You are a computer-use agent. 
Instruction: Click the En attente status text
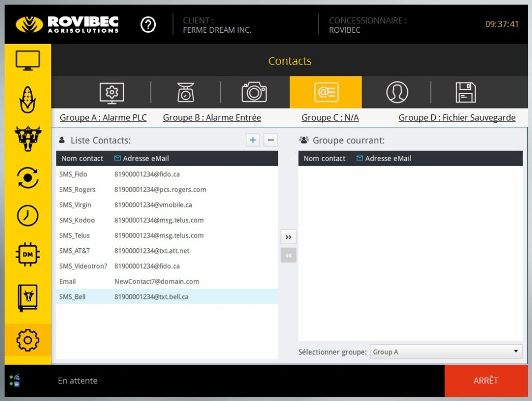click(x=78, y=381)
